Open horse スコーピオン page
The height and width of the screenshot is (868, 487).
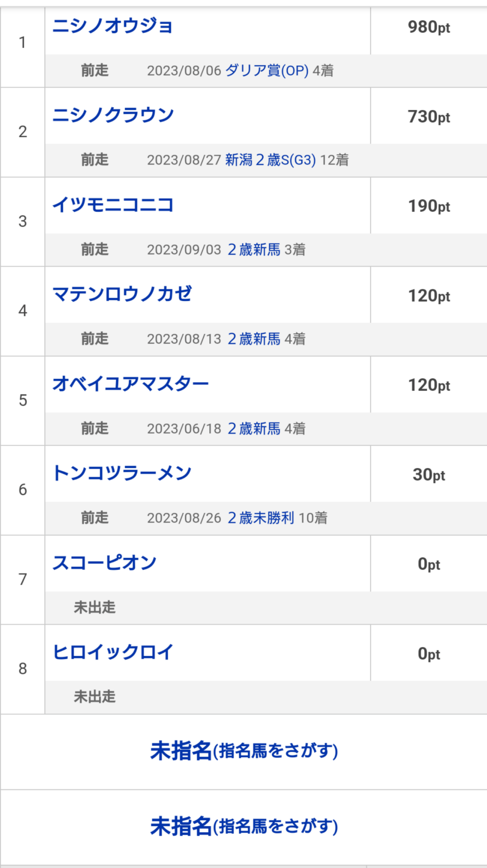click(104, 563)
